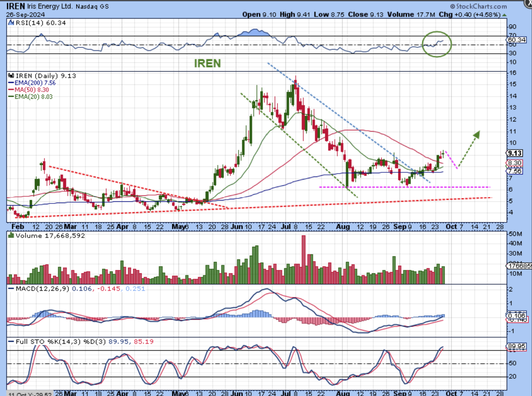Open the StockCharts.com copyright link
This screenshot has width=532, height=396.
click(x=478, y=6)
